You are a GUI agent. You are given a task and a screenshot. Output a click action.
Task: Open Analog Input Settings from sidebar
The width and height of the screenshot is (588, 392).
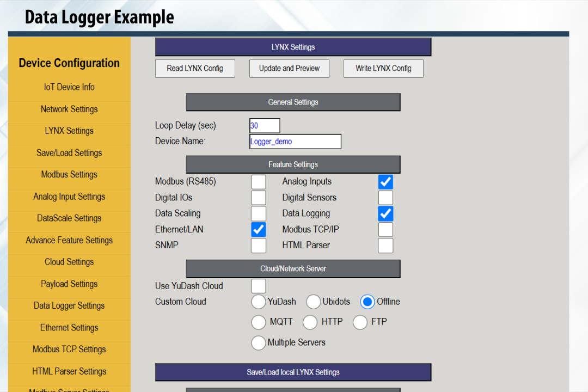coord(69,197)
